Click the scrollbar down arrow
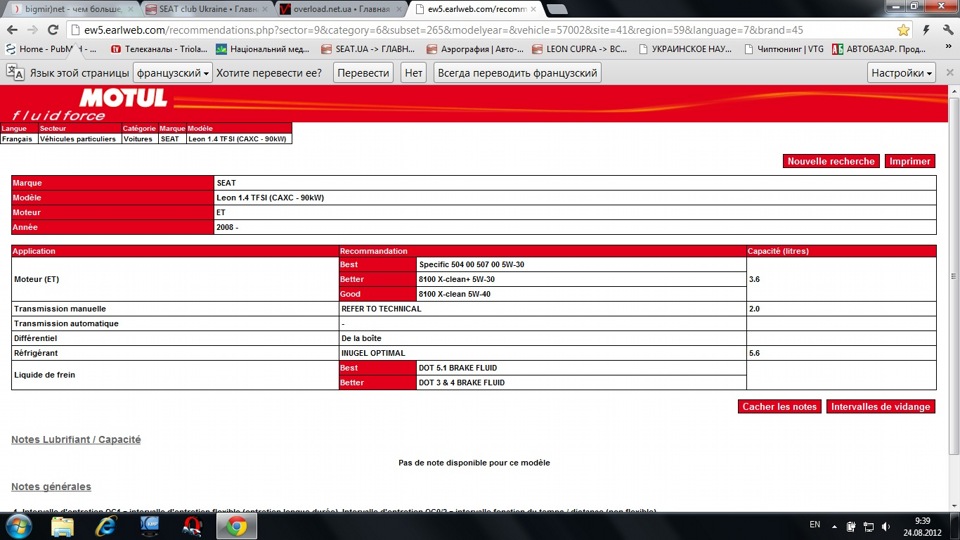 pos(954,506)
